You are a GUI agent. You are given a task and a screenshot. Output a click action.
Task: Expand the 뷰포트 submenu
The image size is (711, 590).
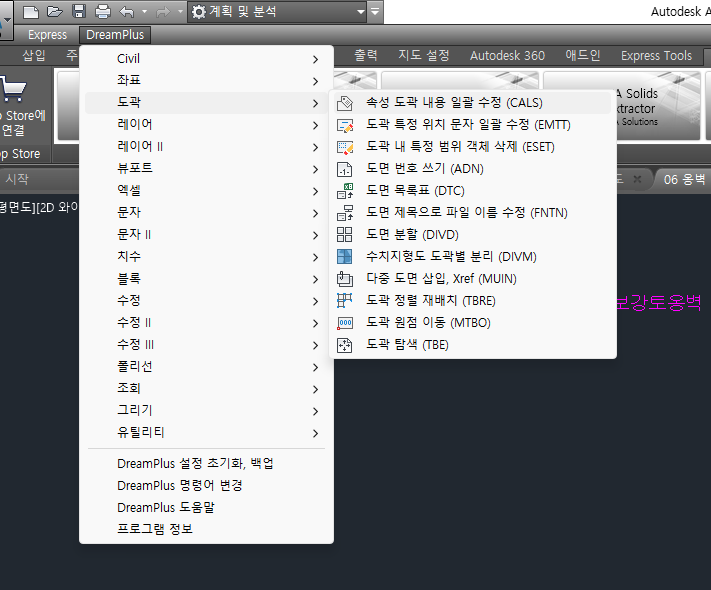tap(206, 169)
